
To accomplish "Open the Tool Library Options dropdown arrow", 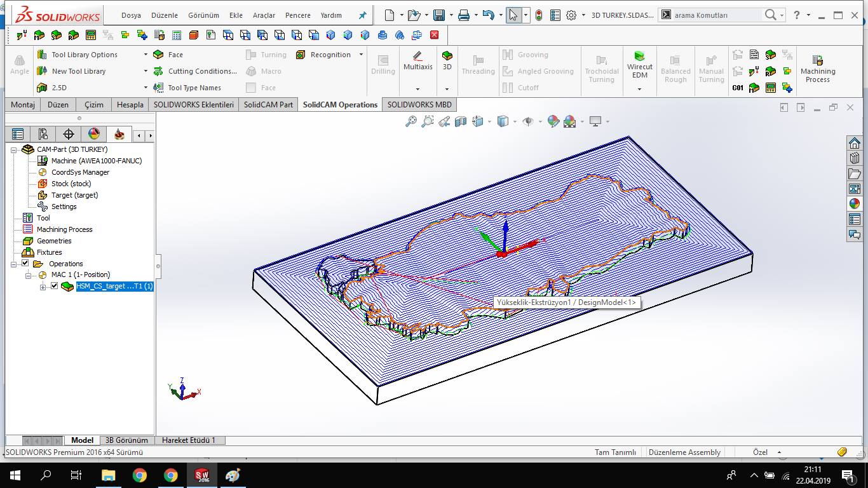I will [146, 55].
